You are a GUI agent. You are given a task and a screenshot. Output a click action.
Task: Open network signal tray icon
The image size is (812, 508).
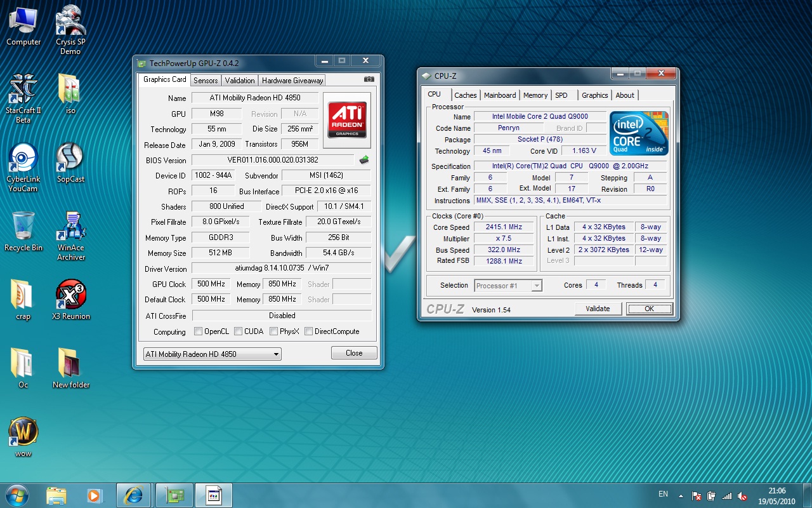[727, 496]
